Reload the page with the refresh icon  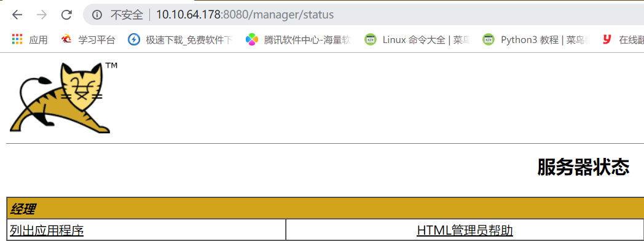click(x=66, y=15)
